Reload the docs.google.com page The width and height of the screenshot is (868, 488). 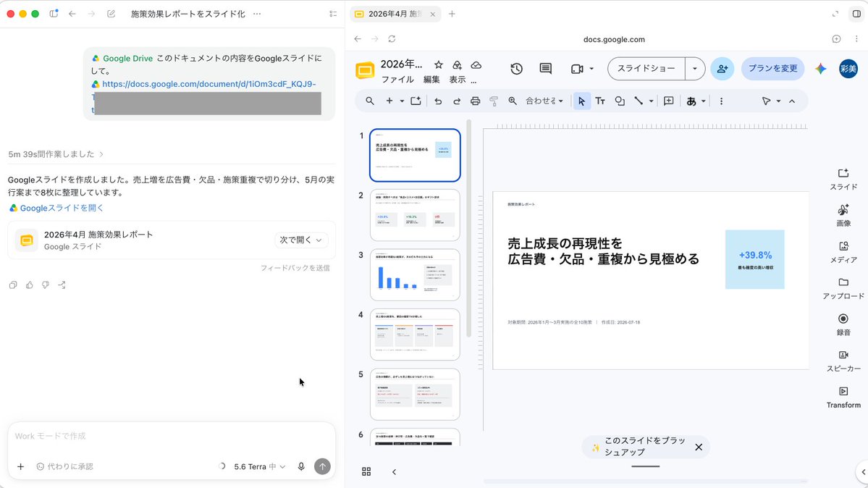click(x=392, y=39)
